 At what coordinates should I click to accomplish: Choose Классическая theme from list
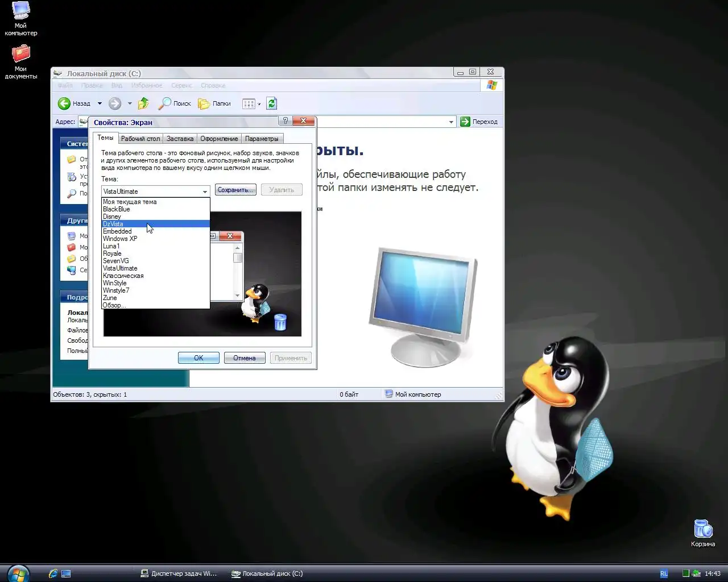pyautogui.click(x=156, y=276)
